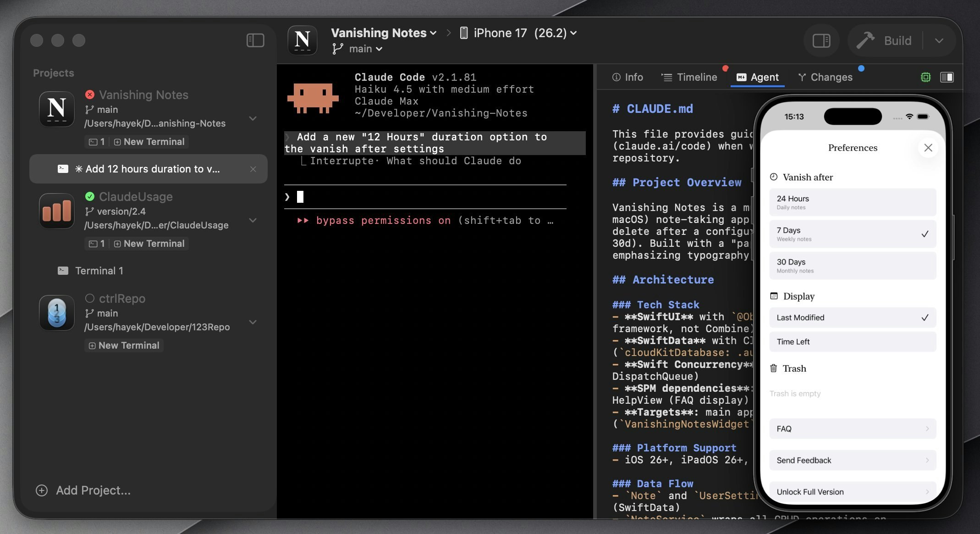980x534 pixels.
Task: Toggle the left projects sidebar visibility
Action: [x=255, y=40]
